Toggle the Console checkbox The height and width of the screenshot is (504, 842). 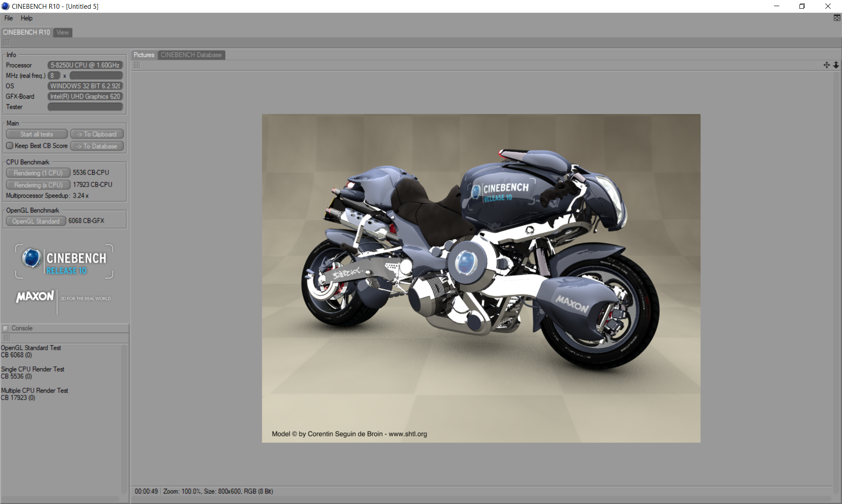coord(6,328)
